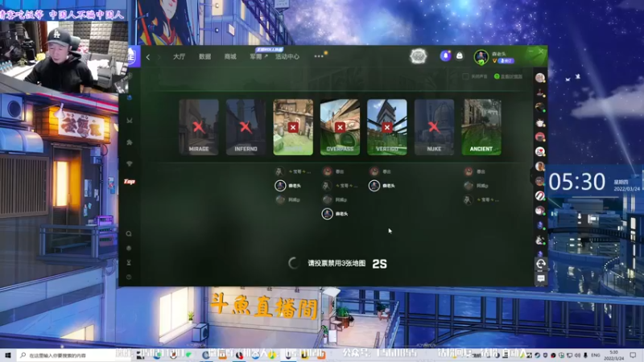Select the first friend avatar in the right panel
644x362 pixels.
(x=540, y=77)
